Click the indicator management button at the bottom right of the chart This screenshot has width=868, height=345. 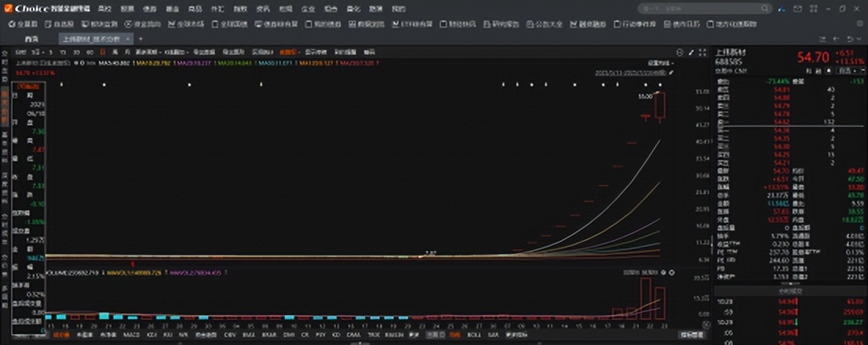[x=692, y=335]
